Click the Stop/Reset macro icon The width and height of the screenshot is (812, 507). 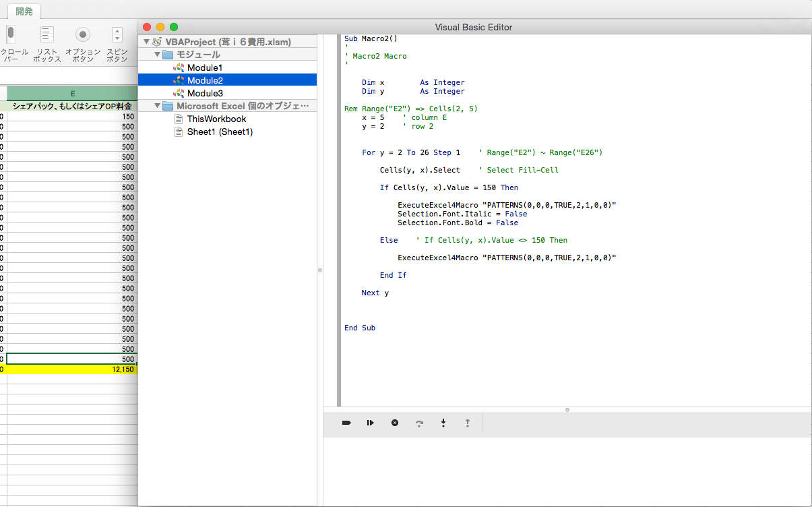point(395,423)
